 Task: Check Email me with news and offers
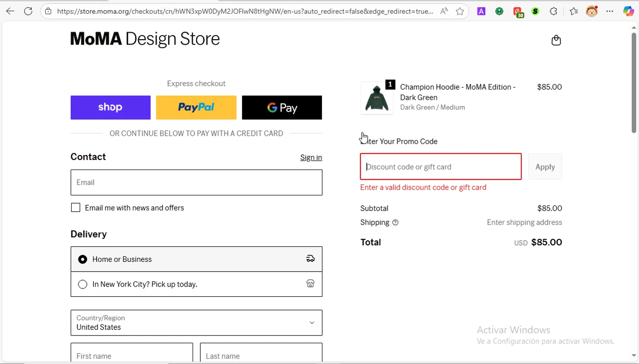coord(75,207)
